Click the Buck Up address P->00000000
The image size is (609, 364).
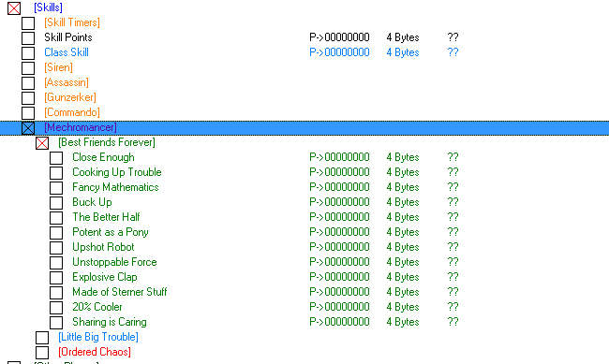pos(339,202)
